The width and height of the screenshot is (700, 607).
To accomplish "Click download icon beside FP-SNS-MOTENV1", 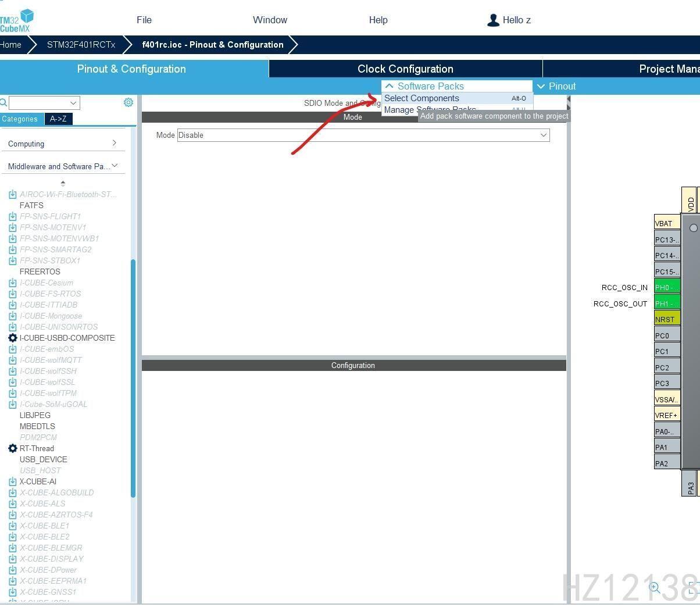I will [12, 227].
